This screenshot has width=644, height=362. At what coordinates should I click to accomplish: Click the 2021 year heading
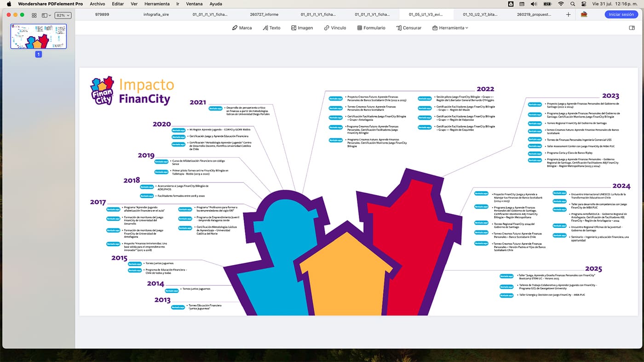click(x=198, y=102)
